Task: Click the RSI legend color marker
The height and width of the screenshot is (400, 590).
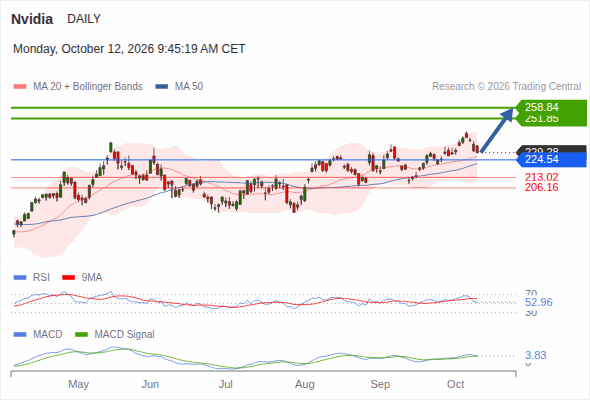Action: (20, 278)
